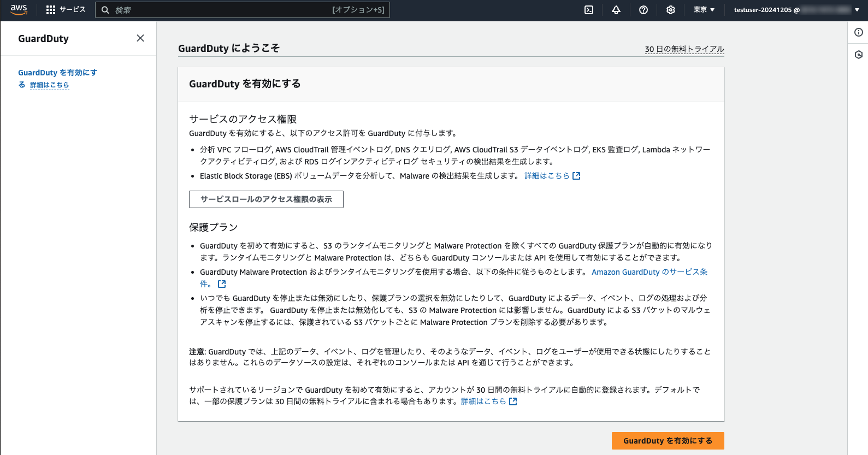Image resolution: width=868 pixels, height=455 pixels.
Task: Open 詳細はこちら link after Malware findings text
Action: tap(547, 176)
